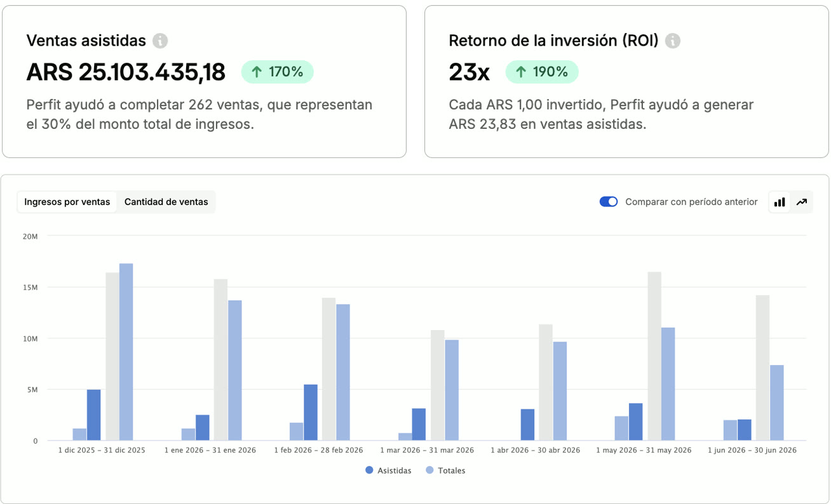The image size is (831, 504).
Task: Click the 170% increase badge
Action: coord(278,72)
